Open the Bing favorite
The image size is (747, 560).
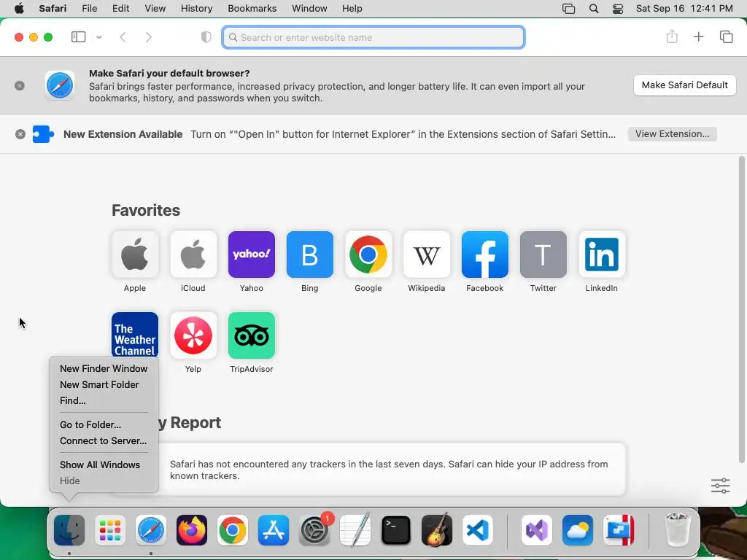[x=309, y=254]
